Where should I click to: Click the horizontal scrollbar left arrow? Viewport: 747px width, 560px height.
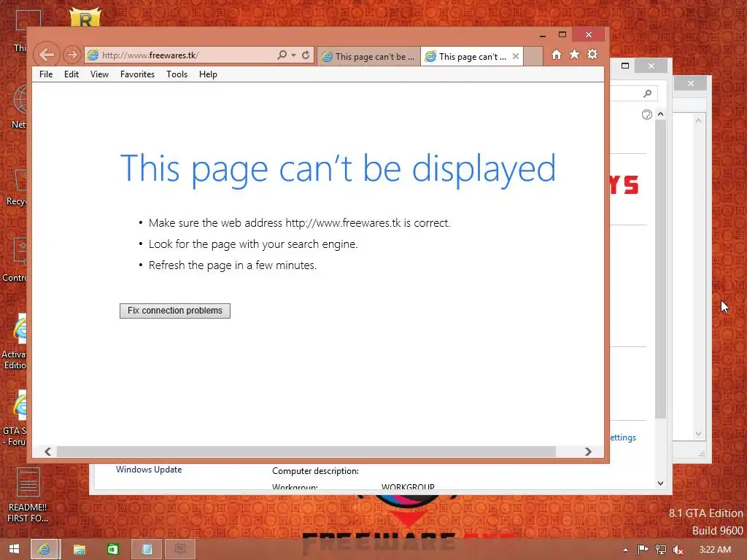coord(47,451)
